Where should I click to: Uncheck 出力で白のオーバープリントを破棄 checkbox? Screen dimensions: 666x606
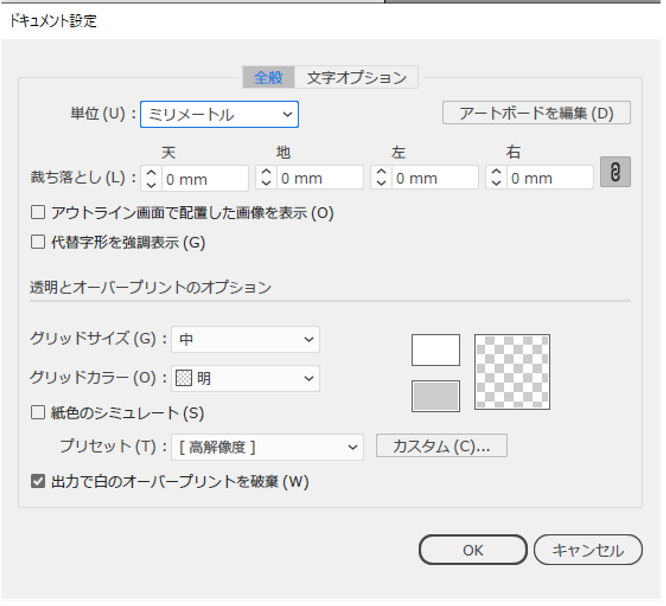(x=38, y=482)
